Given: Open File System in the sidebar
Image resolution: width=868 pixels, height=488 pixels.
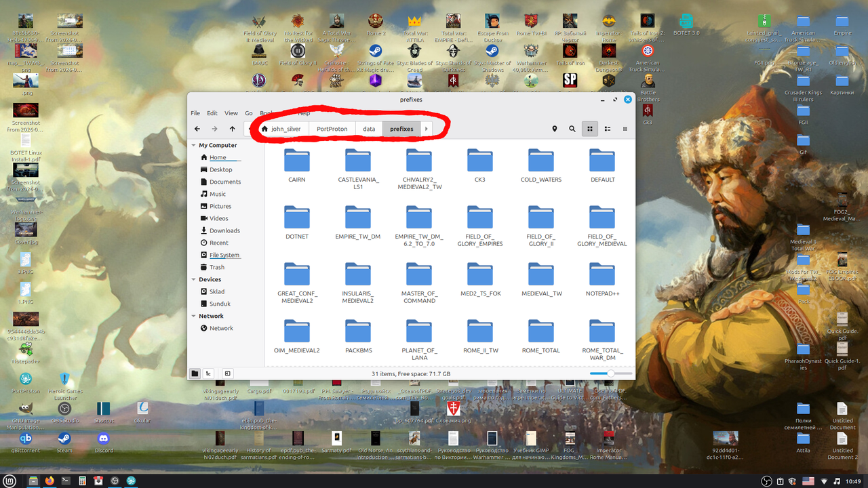Looking at the screenshot, I should (225, 255).
